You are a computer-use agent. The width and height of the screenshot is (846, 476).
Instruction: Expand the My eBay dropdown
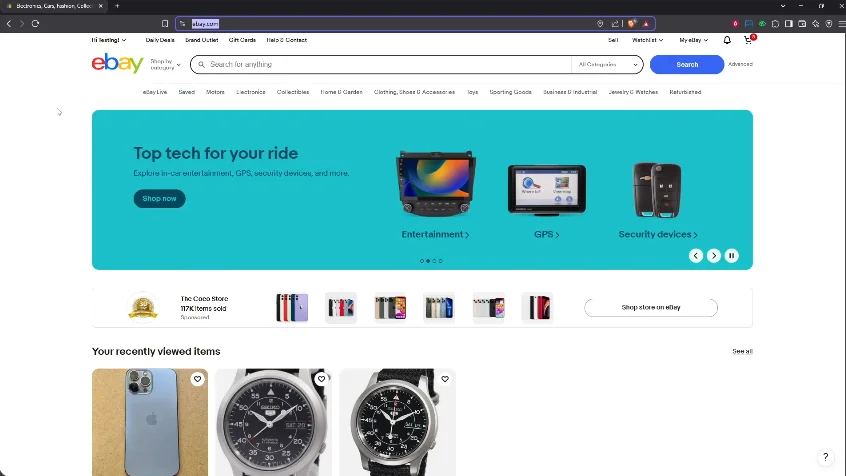coord(693,40)
